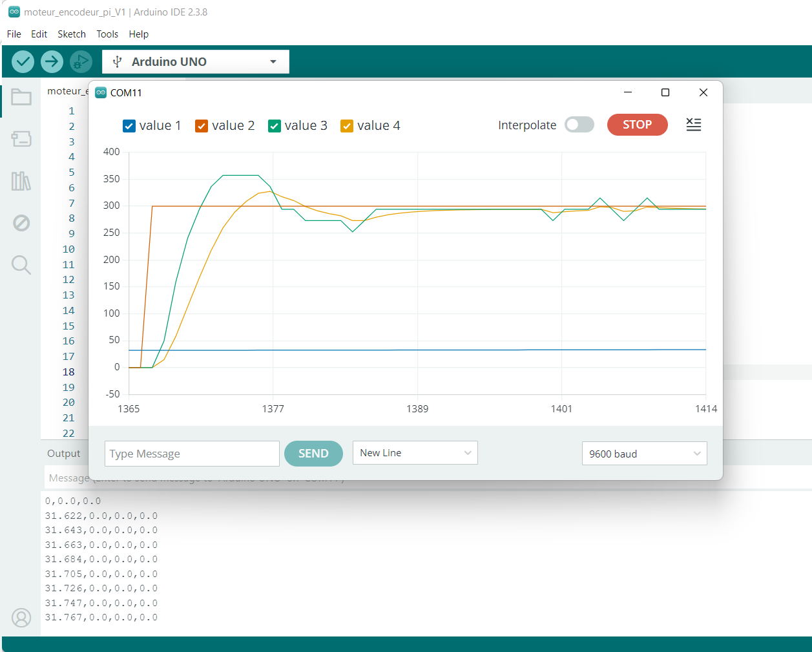
Task: Click the Upload arrow button
Action: click(52, 61)
